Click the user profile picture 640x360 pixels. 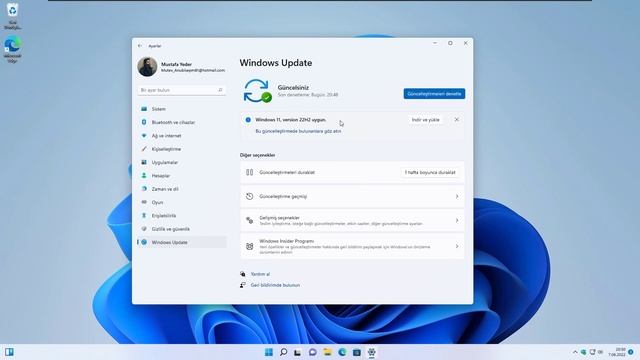coord(147,67)
